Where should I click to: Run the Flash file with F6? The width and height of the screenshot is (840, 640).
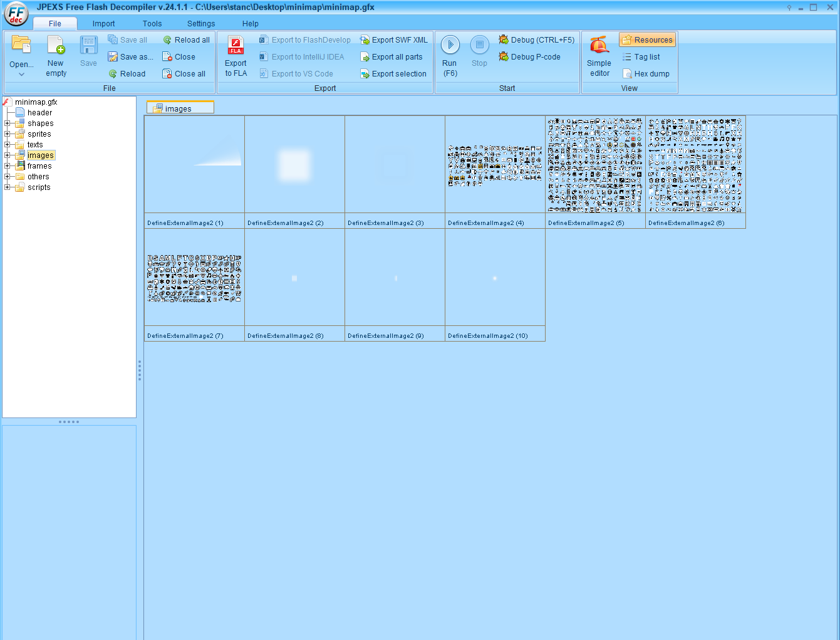point(449,56)
